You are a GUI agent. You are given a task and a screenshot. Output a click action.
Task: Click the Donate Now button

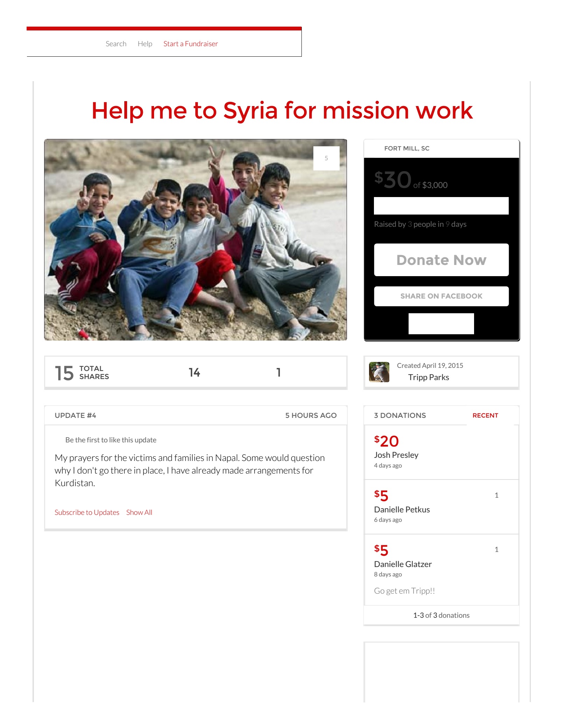click(441, 260)
